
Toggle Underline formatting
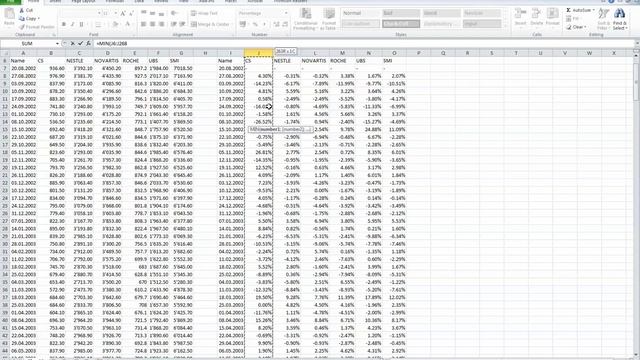pyautogui.click(x=81, y=24)
